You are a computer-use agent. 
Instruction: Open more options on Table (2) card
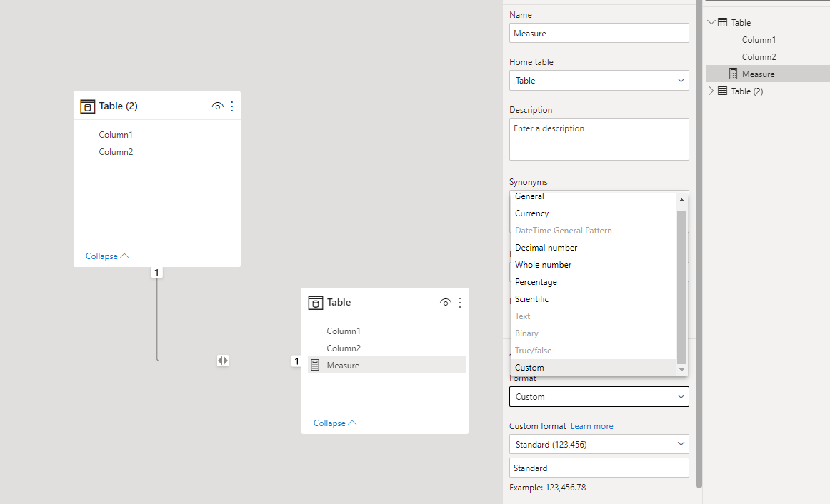[232, 106]
